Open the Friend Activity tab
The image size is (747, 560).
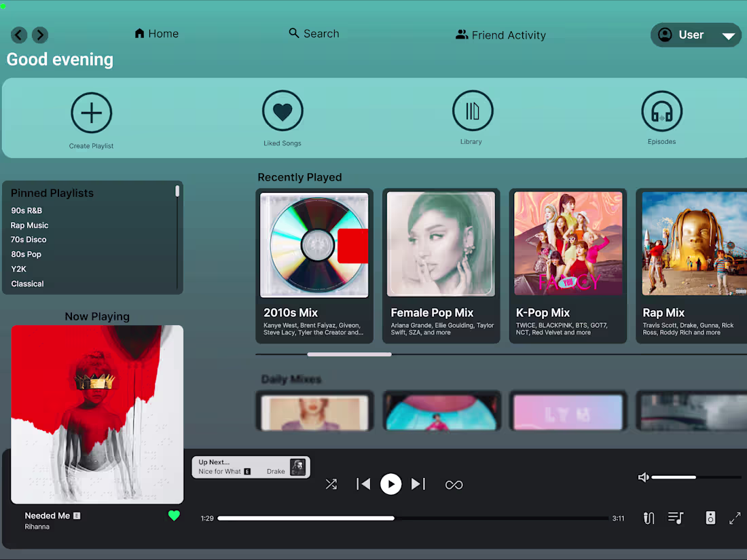point(500,35)
